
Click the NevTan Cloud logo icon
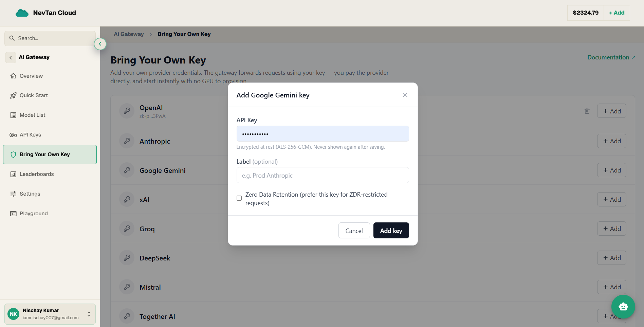click(x=22, y=13)
